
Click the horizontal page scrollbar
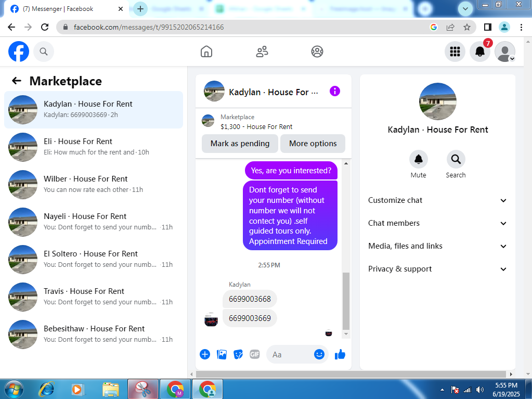click(351, 374)
